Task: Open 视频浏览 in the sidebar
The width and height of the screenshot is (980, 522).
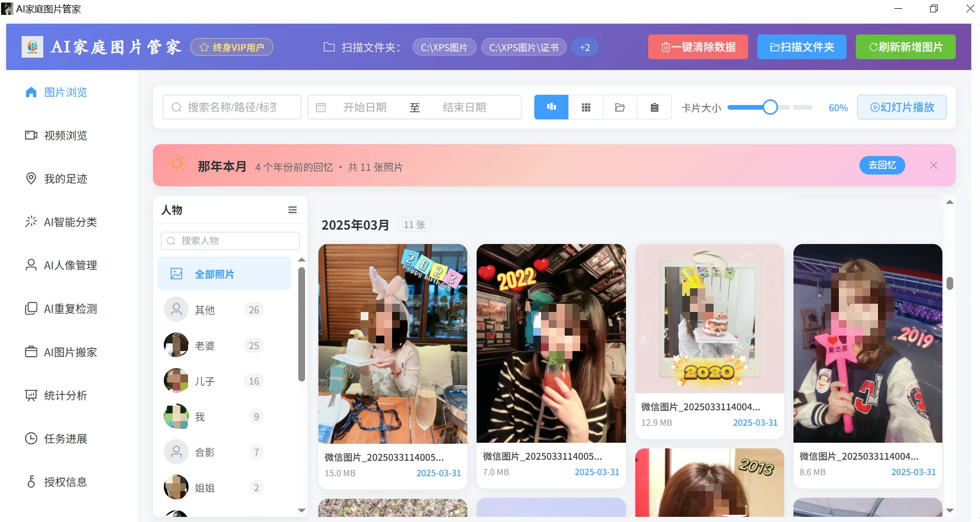Action: (56, 135)
